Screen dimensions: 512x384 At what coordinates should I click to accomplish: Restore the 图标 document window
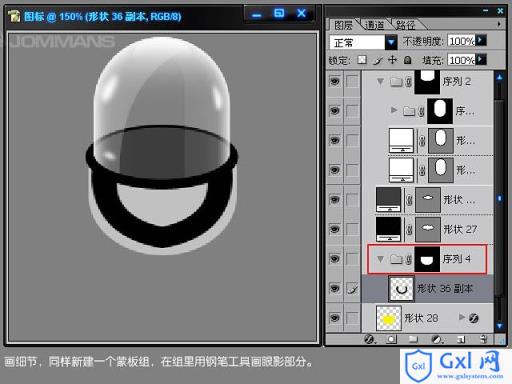point(279,14)
